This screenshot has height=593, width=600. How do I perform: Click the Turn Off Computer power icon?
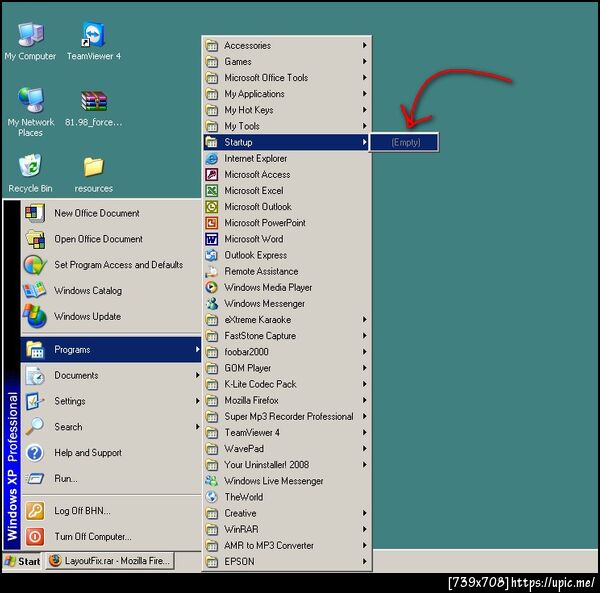point(35,537)
